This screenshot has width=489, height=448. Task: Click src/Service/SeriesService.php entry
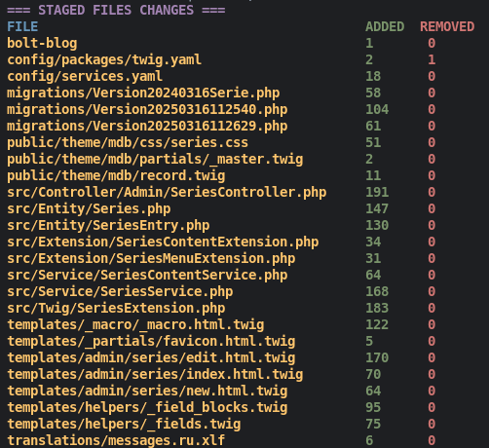pos(120,292)
